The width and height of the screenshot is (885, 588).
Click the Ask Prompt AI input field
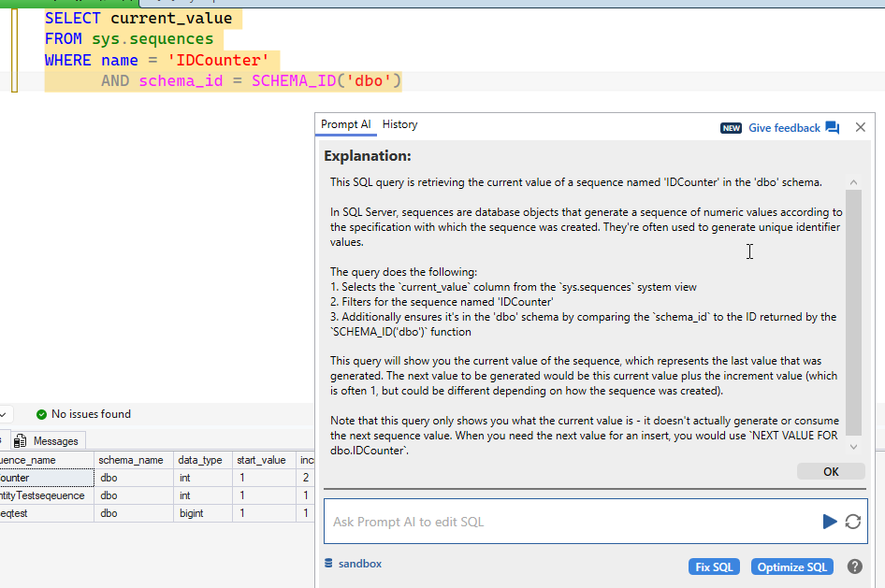point(571,522)
